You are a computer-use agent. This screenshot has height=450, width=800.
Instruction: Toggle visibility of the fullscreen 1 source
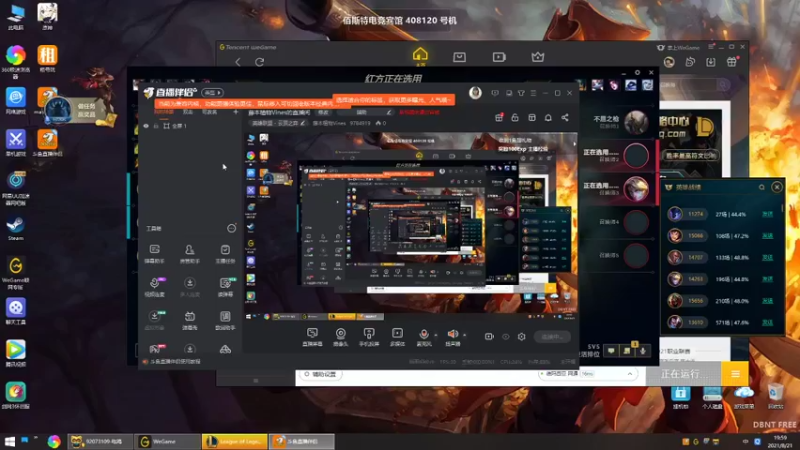coord(146,126)
